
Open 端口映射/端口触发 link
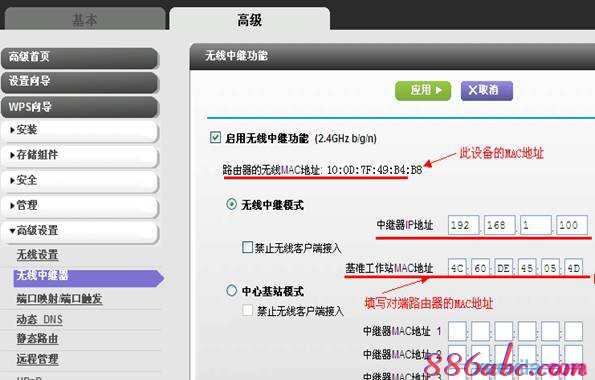point(59,299)
